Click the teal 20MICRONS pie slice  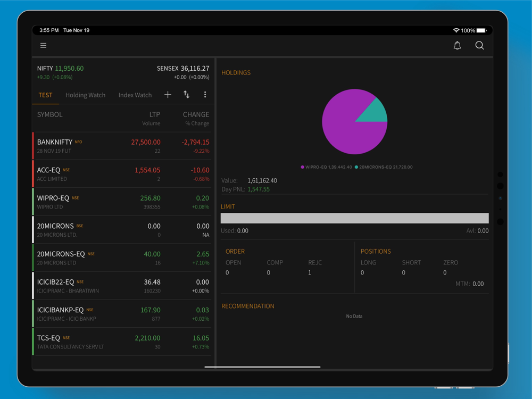[375, 112]
